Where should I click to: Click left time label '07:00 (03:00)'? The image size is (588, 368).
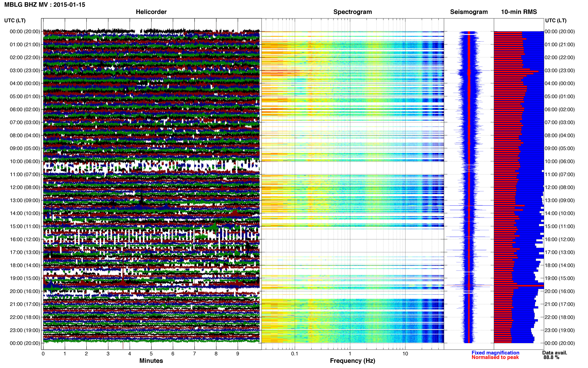25,122
